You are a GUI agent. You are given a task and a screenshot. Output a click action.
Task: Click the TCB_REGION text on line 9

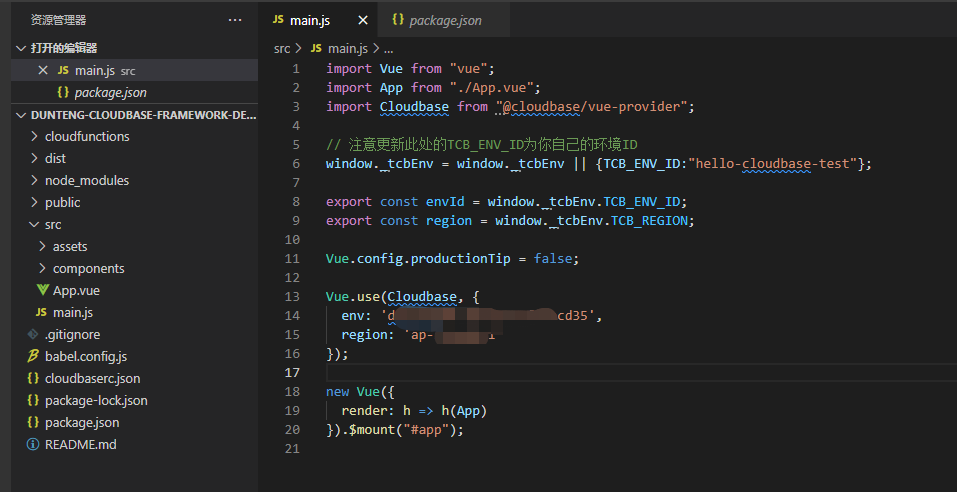(x=649, y=220)
